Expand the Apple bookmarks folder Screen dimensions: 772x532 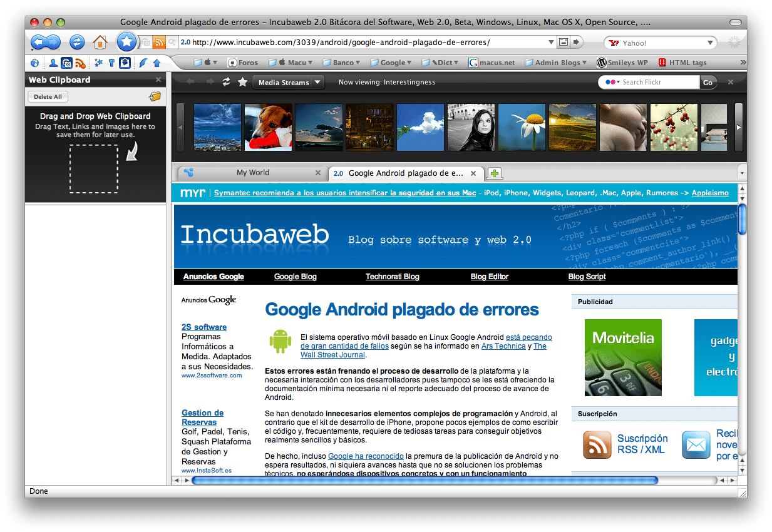205,63
